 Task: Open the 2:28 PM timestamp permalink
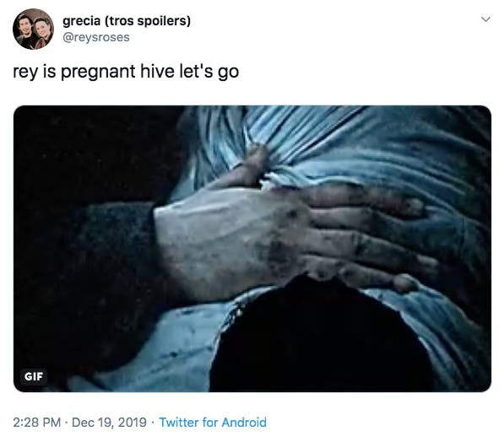37,422
